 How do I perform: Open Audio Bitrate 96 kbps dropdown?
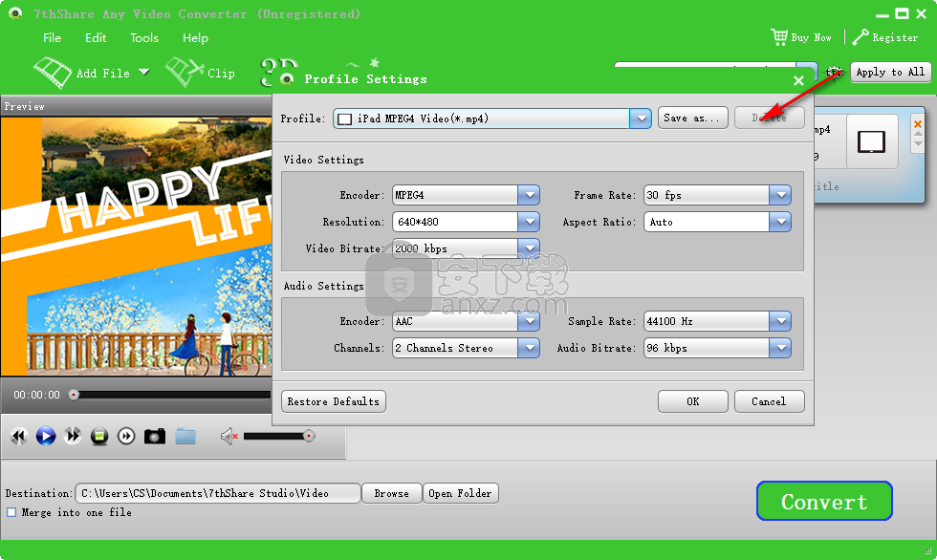[x=780, y=348]
